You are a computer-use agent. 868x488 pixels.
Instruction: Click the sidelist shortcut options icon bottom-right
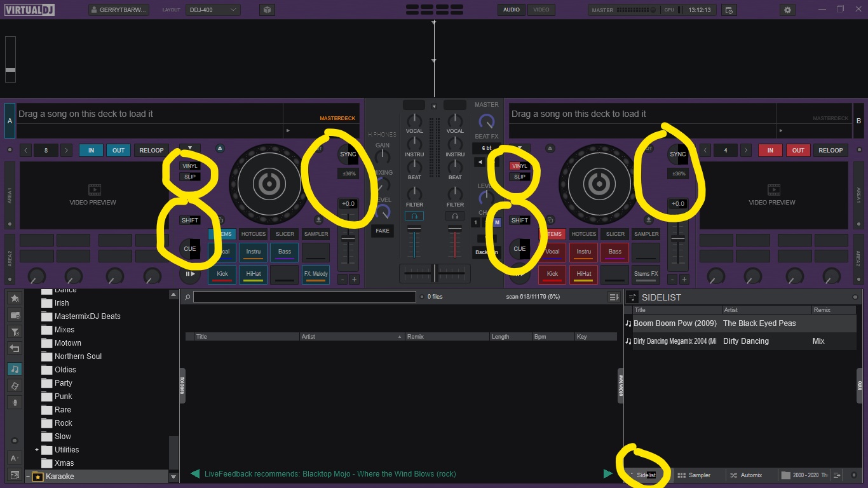click(x=837, y=475)
